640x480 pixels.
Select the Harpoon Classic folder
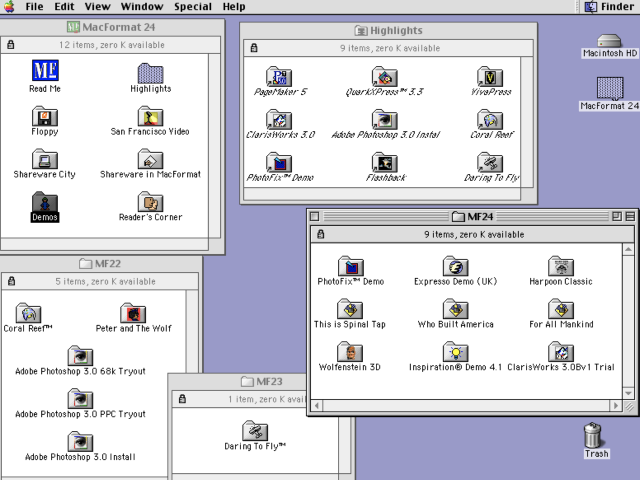561,266
